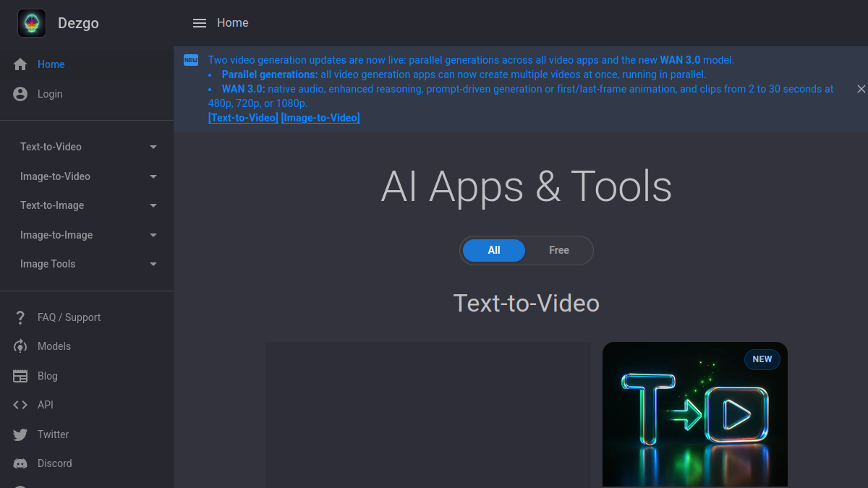Click the NEW badge icon in announcement banner

pos(191,60)
